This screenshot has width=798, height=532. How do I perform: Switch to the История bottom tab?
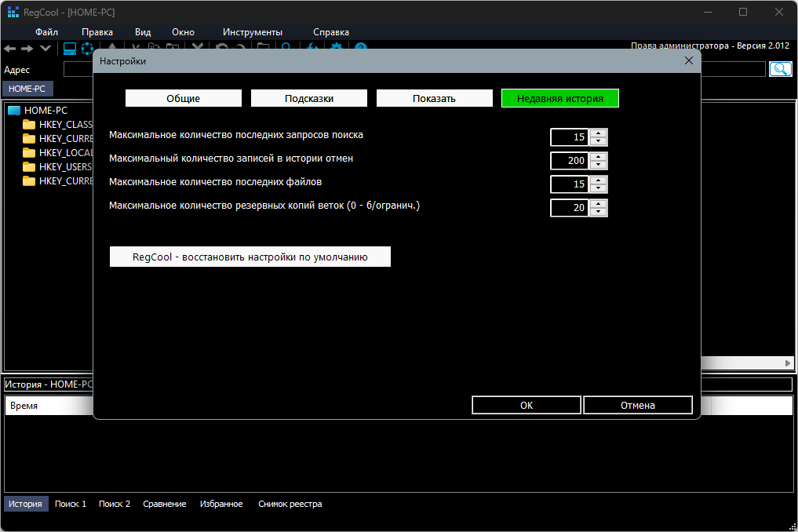coord(25,504)
